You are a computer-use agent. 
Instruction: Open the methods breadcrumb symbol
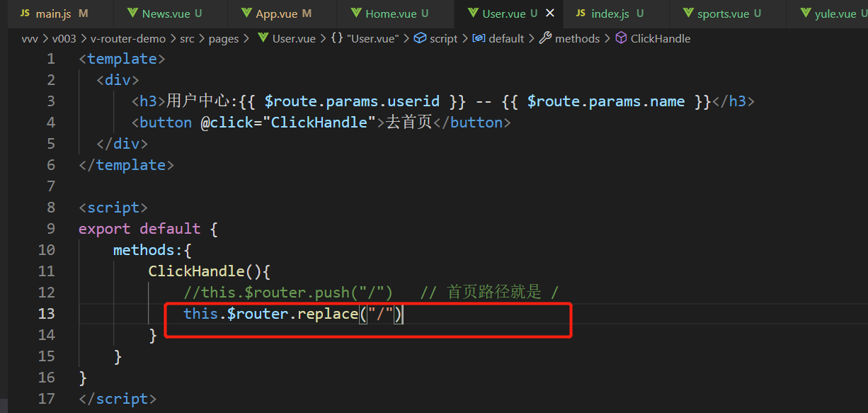[x=570, y=38]
